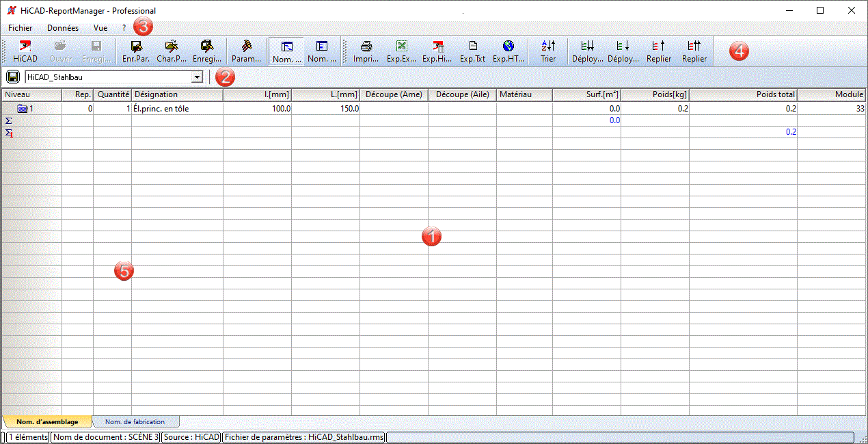
Task: Click the HiCAD_Stahlbau combo box text field
Action: coord(108,77)
